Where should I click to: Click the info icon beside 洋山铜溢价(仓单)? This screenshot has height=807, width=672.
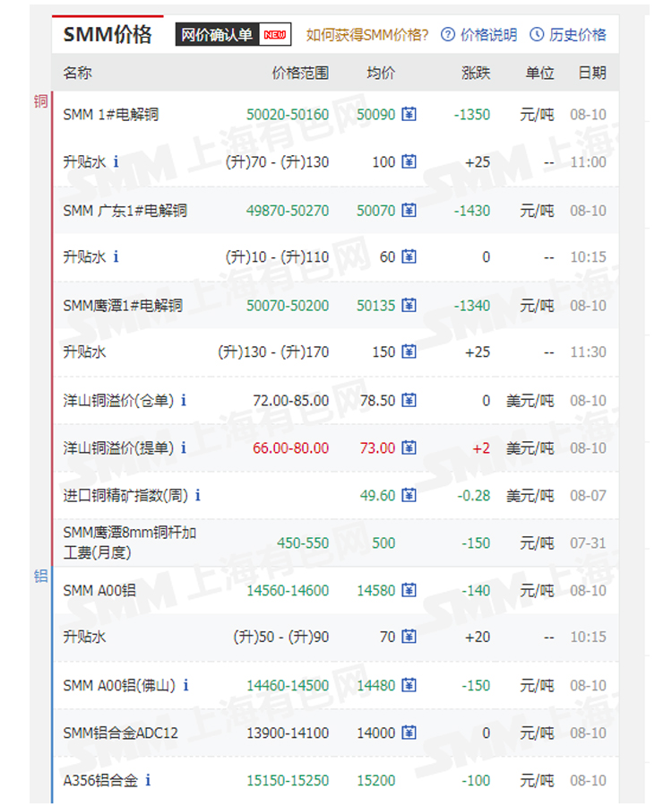(x=184, y=401)
